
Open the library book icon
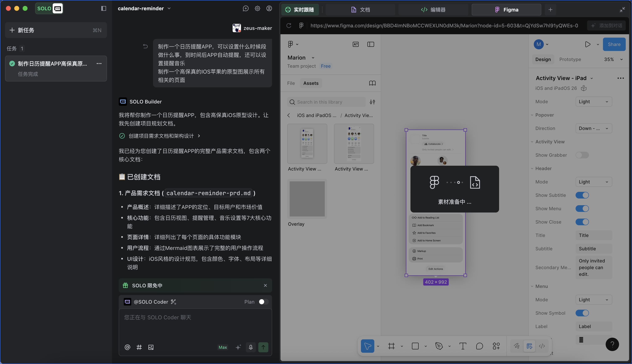(x=372, y=83)
